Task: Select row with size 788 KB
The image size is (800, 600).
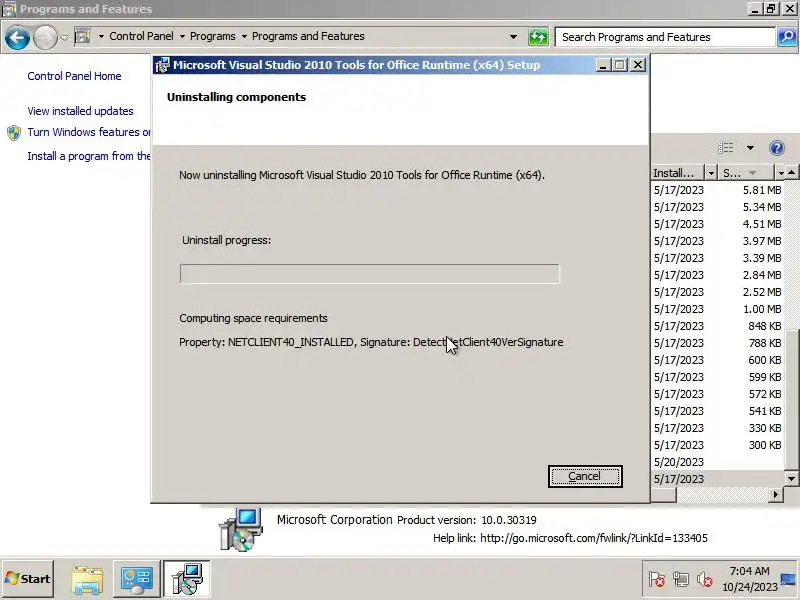Action: [717, 343]
